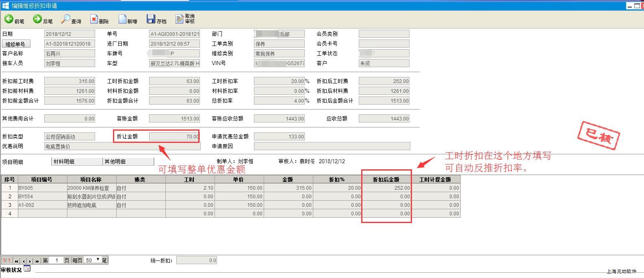
Task: Click the 折让金额 input field
Action: click(x=174, y=137)
